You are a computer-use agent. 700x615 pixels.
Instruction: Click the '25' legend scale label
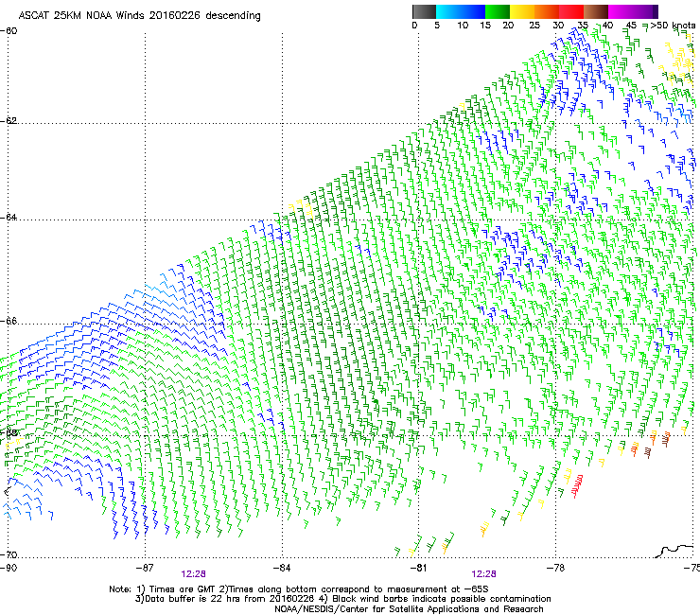[x=534, y=26]
